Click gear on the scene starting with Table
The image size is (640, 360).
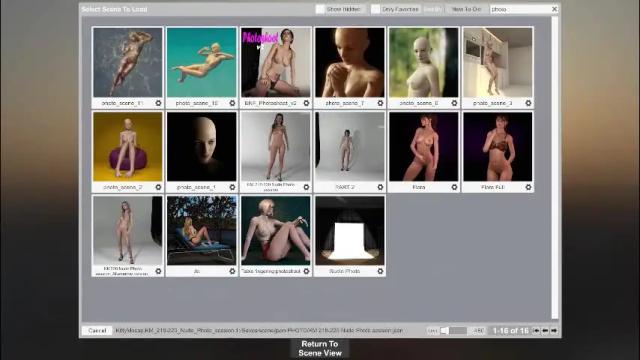306,271
